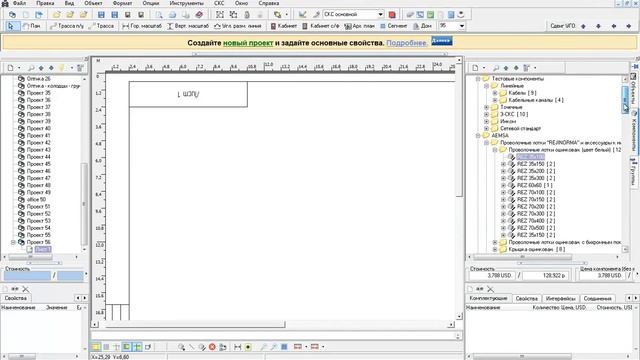Open the Объект menu
Image resolution: width=640 pixels, height=360 pixels.
pos(93,3)
